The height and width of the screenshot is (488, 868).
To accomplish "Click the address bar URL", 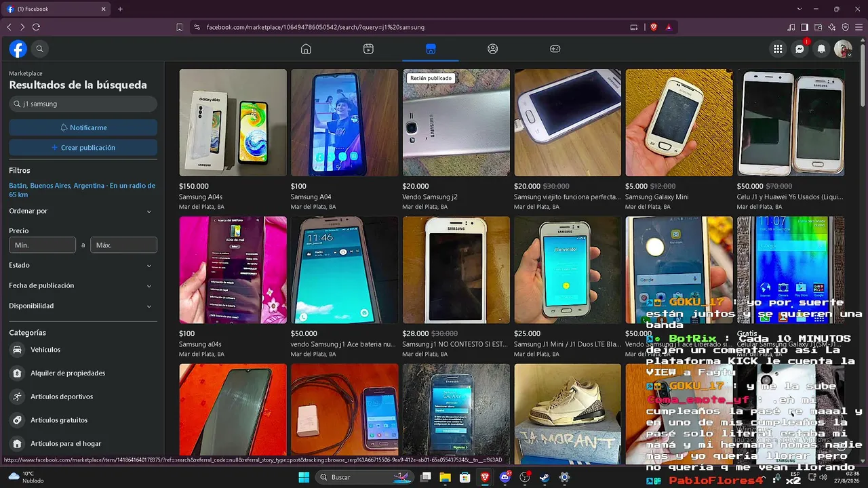I will (x=315, y=27).
